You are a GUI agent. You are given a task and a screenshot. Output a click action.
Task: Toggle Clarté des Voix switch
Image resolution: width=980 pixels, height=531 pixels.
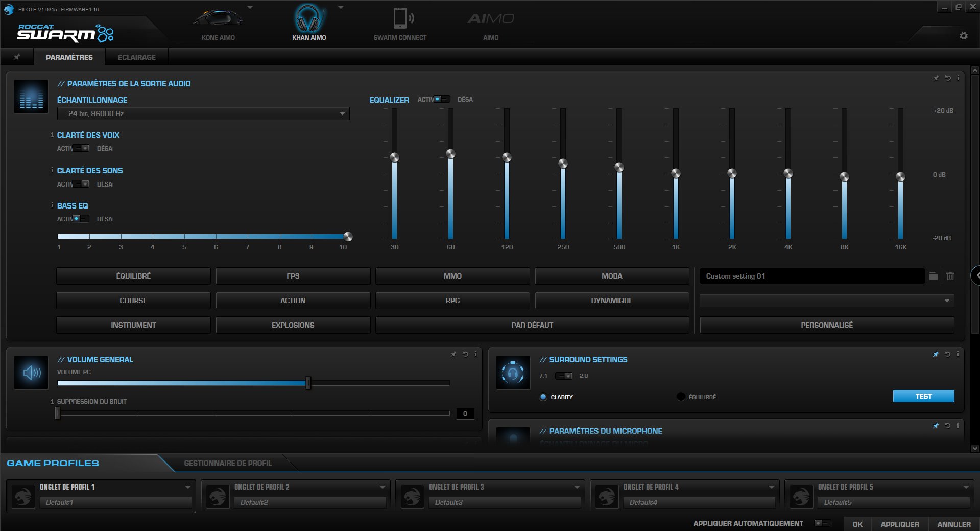[81, 148]
